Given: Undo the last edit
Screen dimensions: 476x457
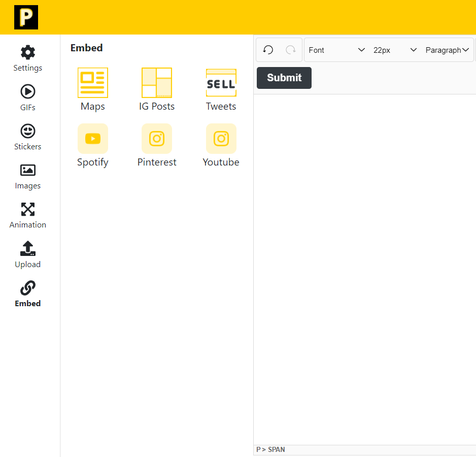Looking at the screenshot, I should click(268, 50).
